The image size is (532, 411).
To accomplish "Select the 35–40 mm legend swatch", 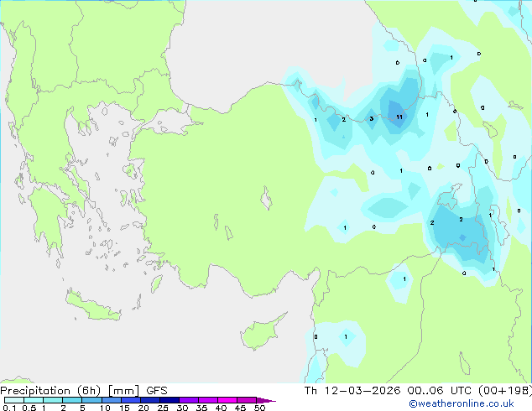I will [208, 400].
